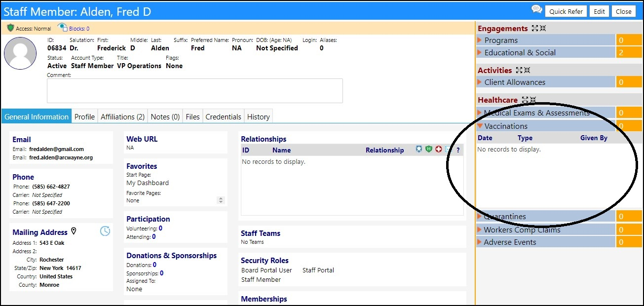Expand all Healthcare sections icon
This screenshot has width=644, height=306.
pyautogui.click(x=525, y=100)
